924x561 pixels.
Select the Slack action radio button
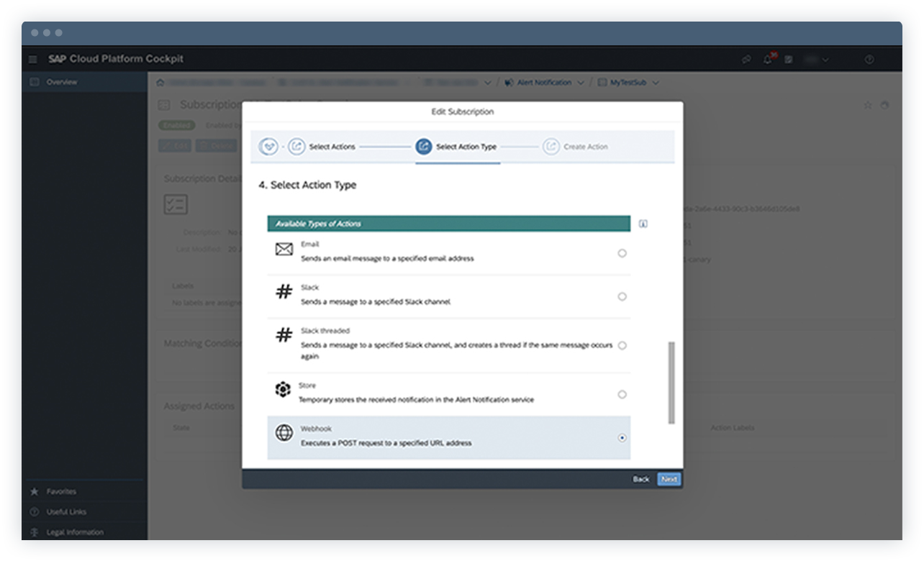coord(622,296)
